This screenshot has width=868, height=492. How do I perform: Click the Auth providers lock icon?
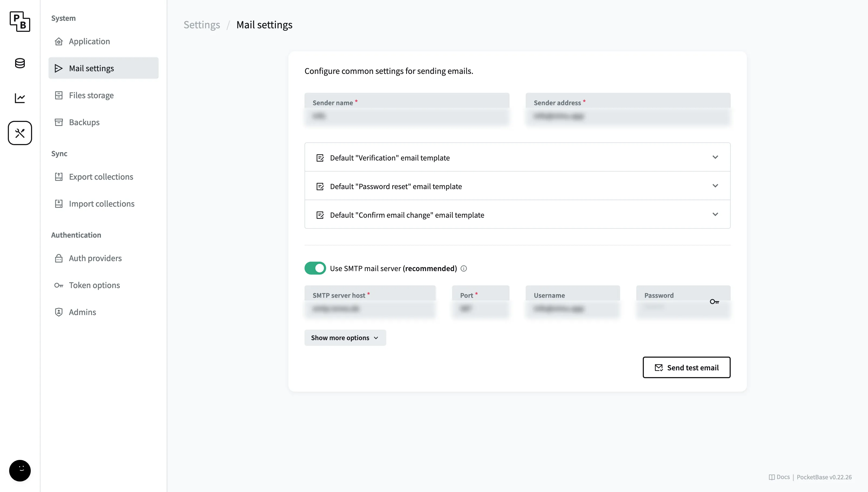tap(59, 258)
